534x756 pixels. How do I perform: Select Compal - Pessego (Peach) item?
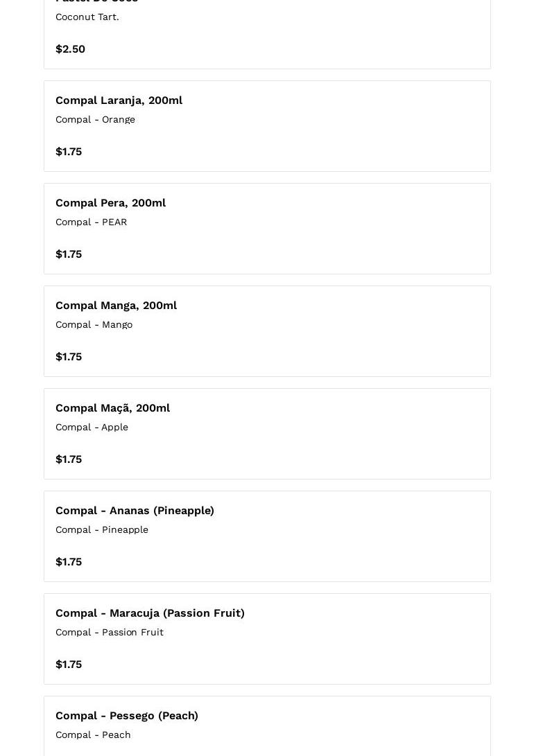coord(127,716)
